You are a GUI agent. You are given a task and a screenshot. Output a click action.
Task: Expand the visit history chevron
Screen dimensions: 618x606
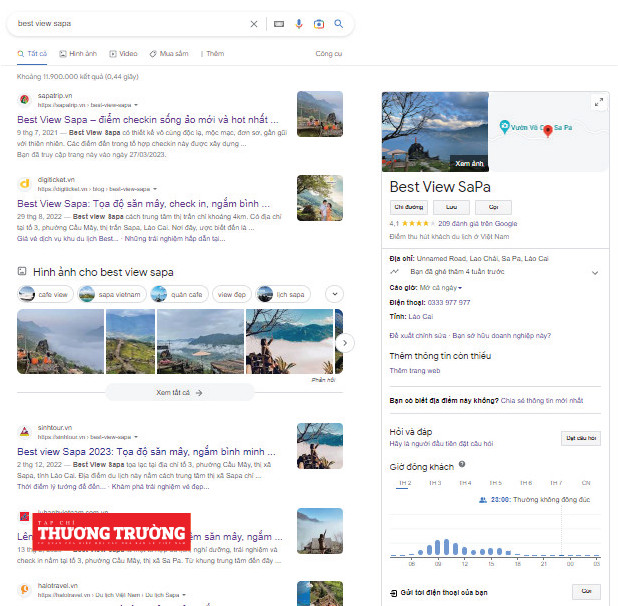pyautogui.click(x=595, y=272)
